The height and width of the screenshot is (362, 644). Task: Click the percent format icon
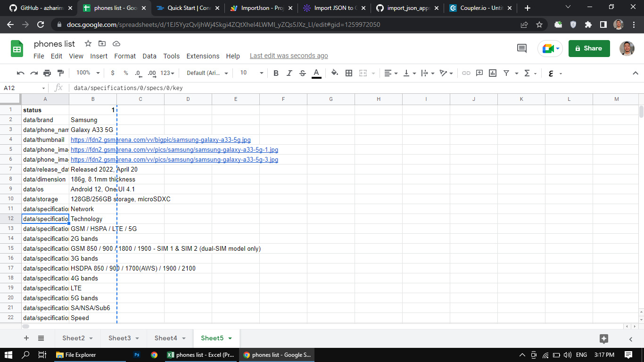click(x=125, y=73)
